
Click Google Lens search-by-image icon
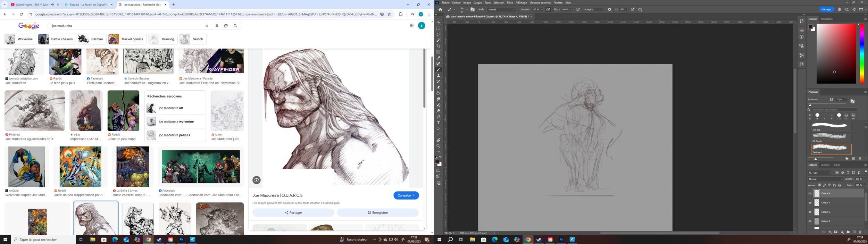point(226,26)
